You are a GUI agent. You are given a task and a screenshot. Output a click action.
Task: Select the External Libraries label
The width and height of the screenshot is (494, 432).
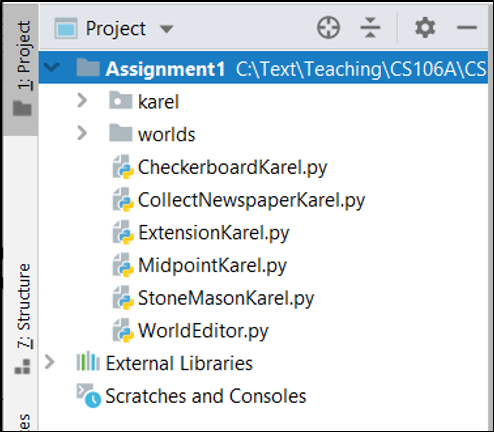pyautogui.click(x=179, y=363)
